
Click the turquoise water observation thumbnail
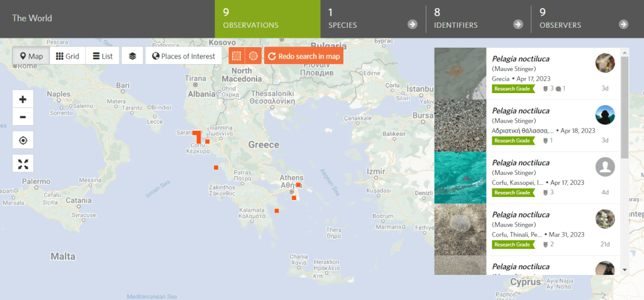click(460, 177)
